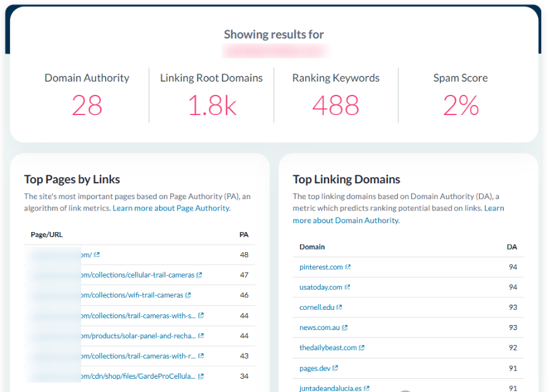Click external link icon beside thedailybeast.com

click(x=362, y=348)
